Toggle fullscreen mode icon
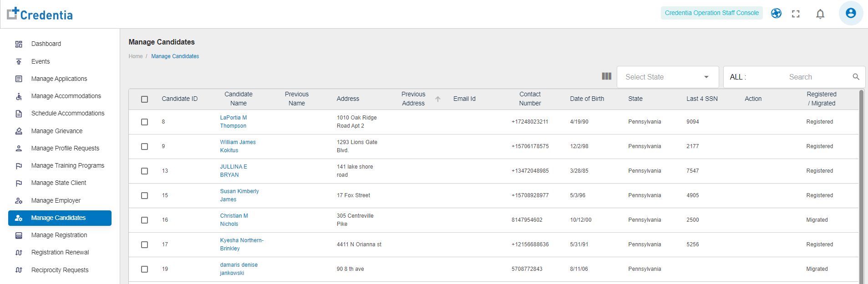Viewport: 868px width, 284px height. [796, 14]
